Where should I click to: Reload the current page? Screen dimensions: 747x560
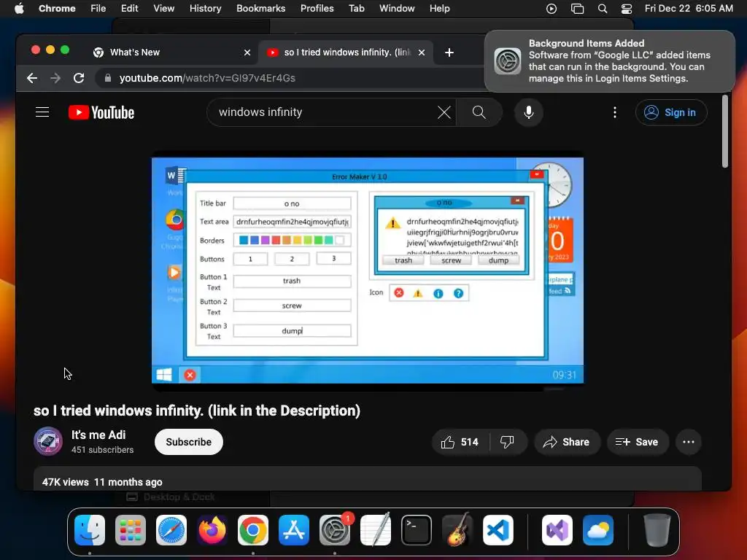click(x=79, y=78)
